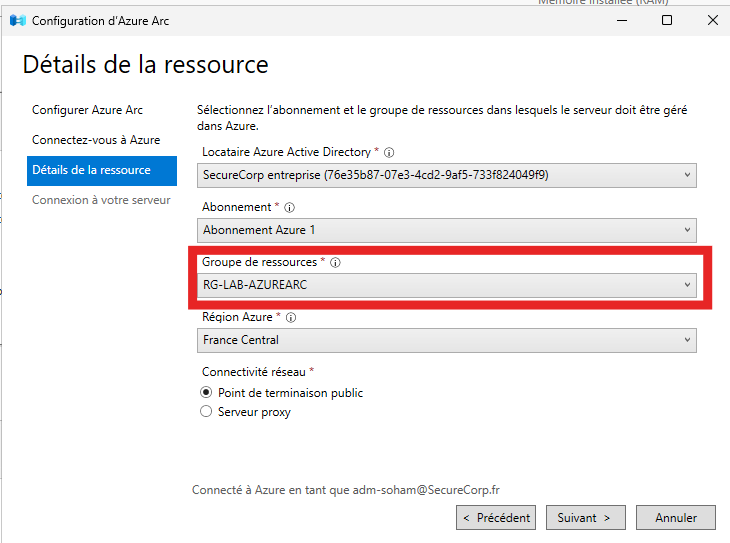The image size is (730, 543).
Task: Show info tooltip for Locataire Azure Active Directory
Action: point(389,152)
